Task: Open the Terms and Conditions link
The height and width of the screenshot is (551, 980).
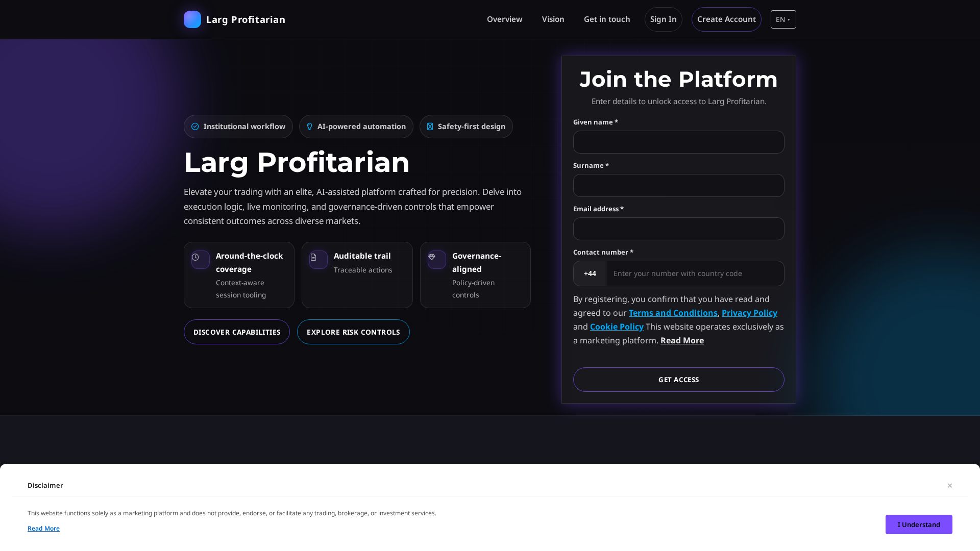Action: 673,313
